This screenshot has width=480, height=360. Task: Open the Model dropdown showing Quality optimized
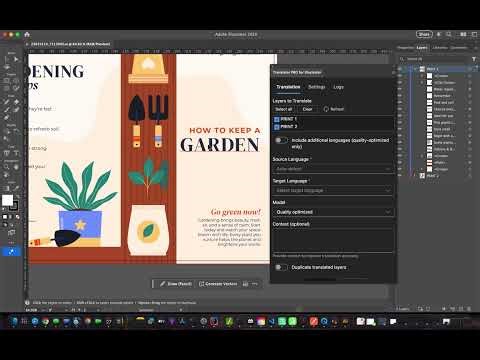[333, 212]
